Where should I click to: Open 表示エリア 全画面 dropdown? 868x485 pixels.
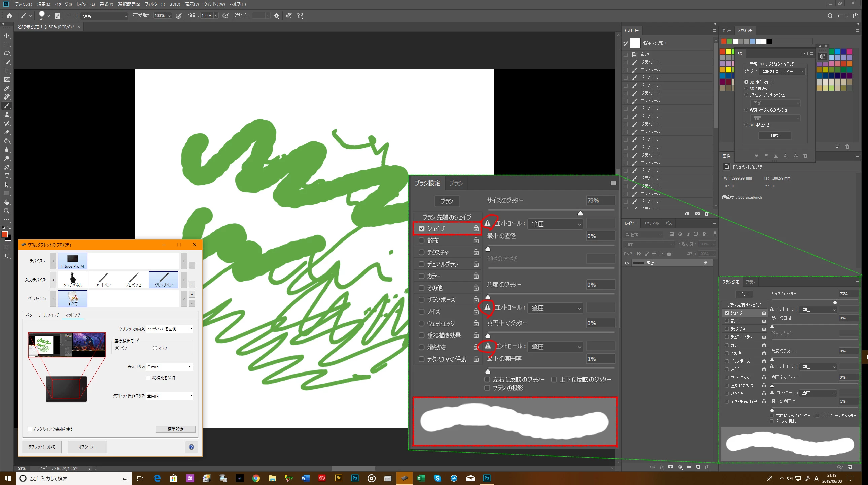(170, 367)
